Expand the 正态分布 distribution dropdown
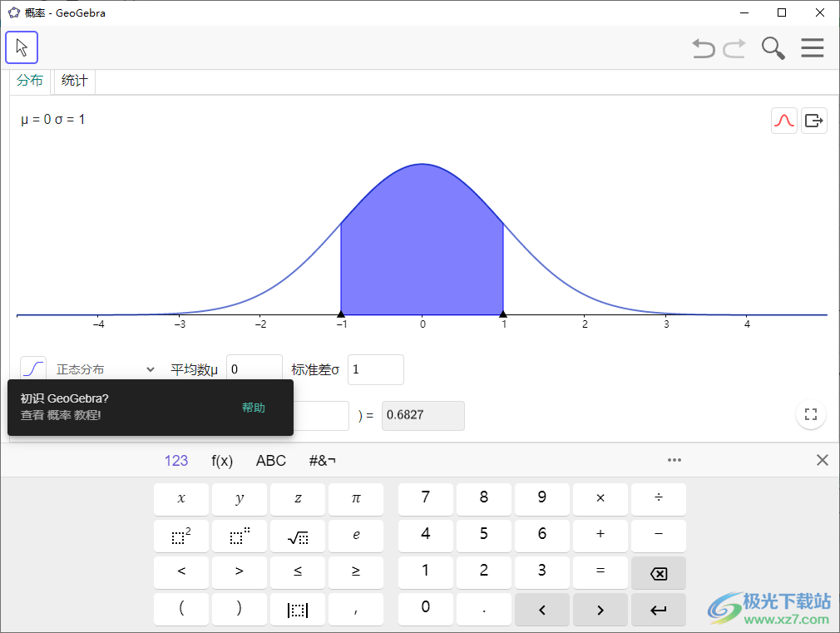The width and height of the screenshot is (840, 633). click(x=106, y=369)
